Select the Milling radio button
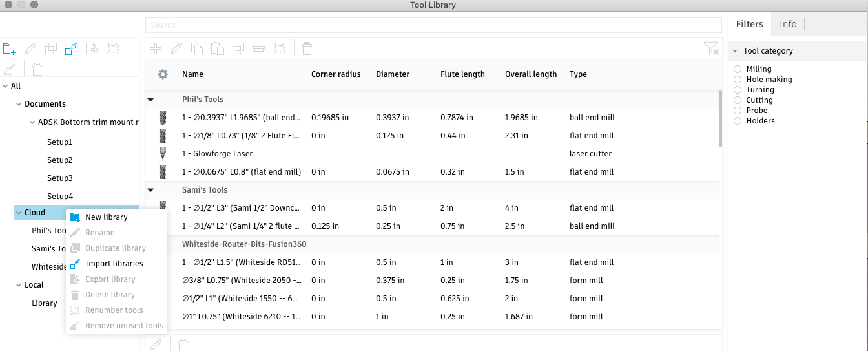The height and width of the screenshot is (351, 868). pos(738,69)
